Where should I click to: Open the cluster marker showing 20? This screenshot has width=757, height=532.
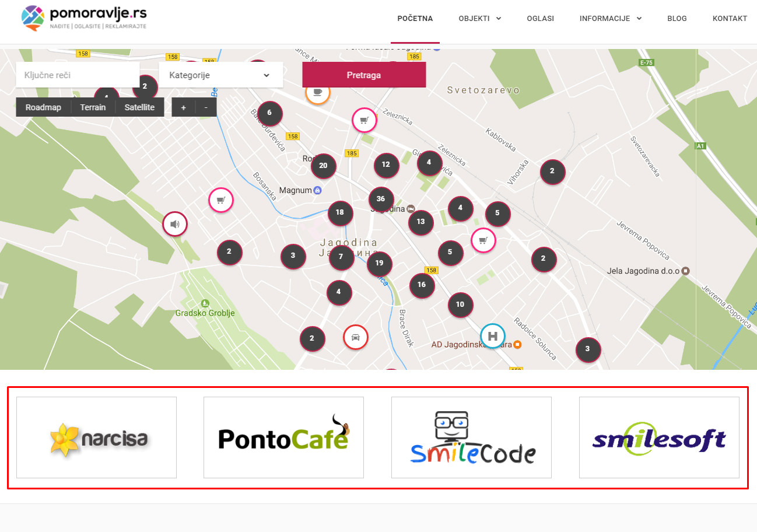click(324, 166)
